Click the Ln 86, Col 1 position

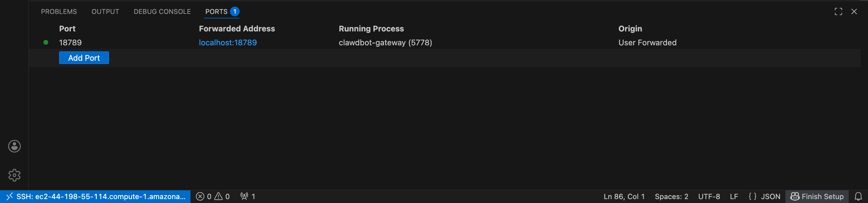[624, 197]
